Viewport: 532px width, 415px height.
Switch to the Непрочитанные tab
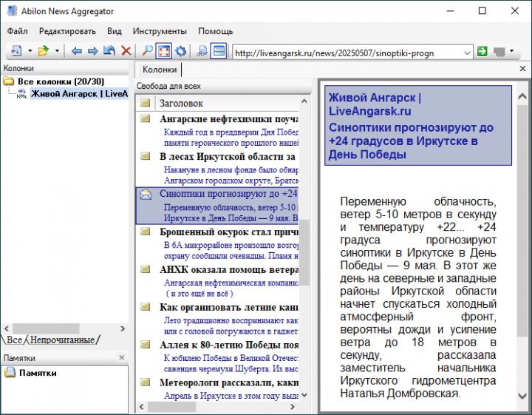point(62,340)
